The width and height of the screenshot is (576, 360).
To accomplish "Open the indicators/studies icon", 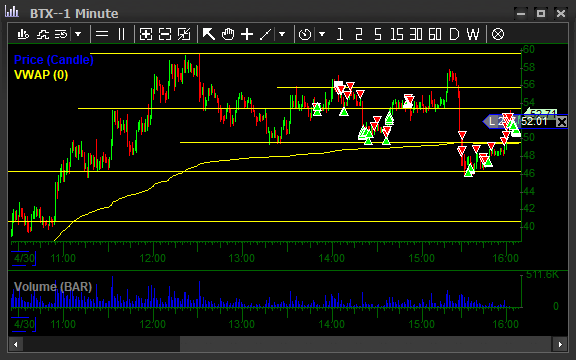I will tap(43, 35).
